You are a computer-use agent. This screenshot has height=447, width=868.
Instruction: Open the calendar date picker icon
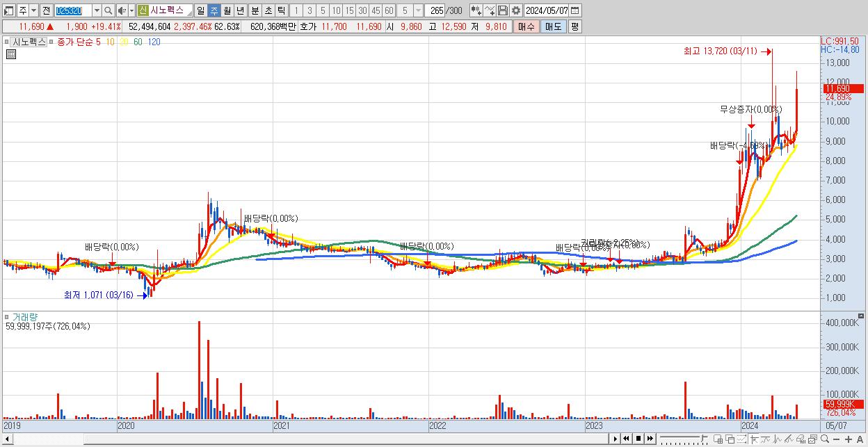point(574,10)
